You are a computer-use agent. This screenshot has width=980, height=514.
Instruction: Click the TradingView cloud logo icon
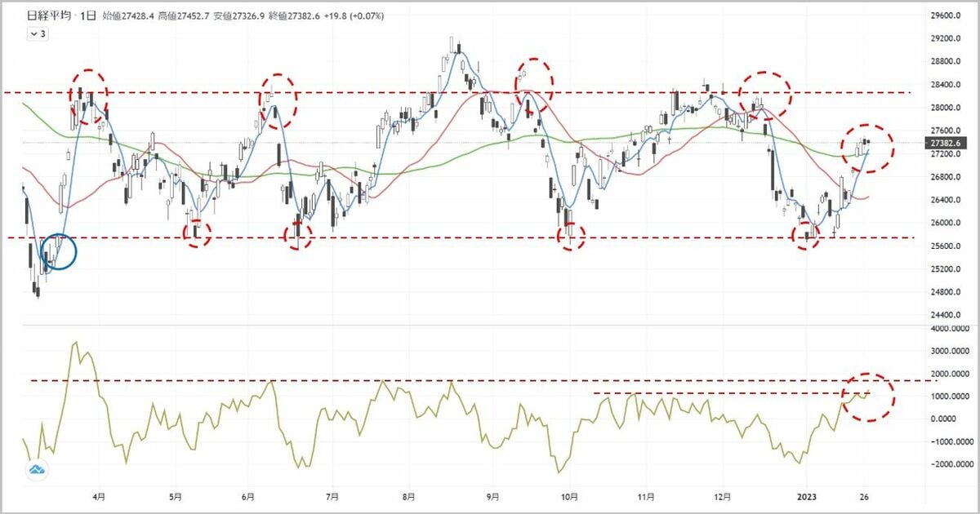36,469
